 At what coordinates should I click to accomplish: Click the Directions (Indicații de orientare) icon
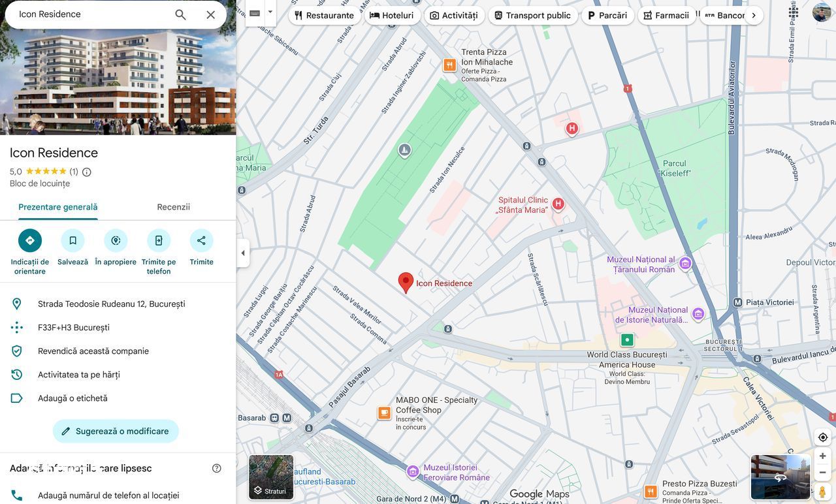30,241
